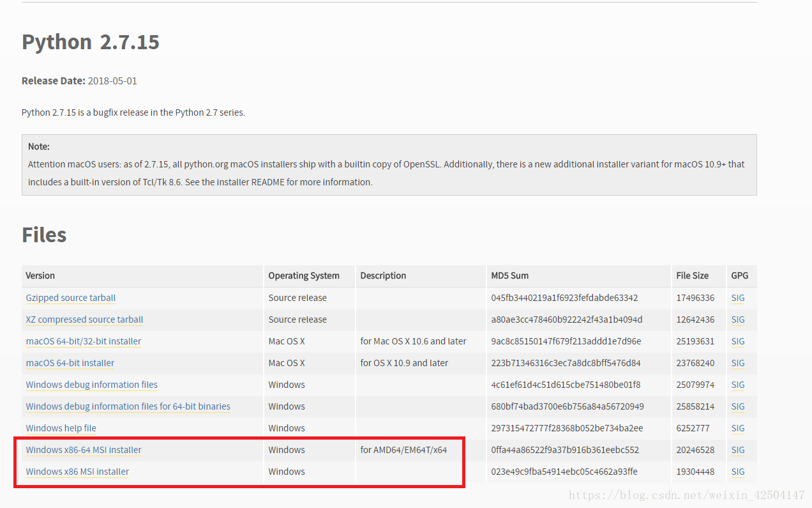Click description 'for AMD64/EM64T/x64'
The width and height of the screenshot is (812, 508).
403,450
